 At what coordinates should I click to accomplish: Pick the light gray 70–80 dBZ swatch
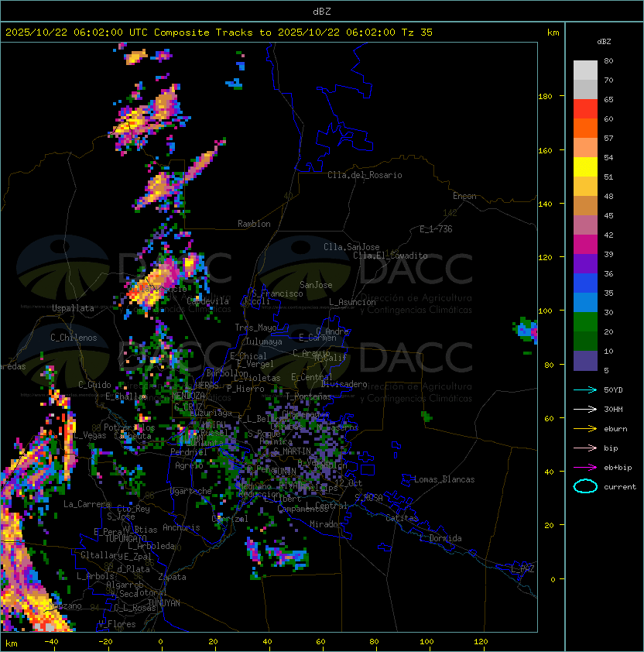click(585, 70)
